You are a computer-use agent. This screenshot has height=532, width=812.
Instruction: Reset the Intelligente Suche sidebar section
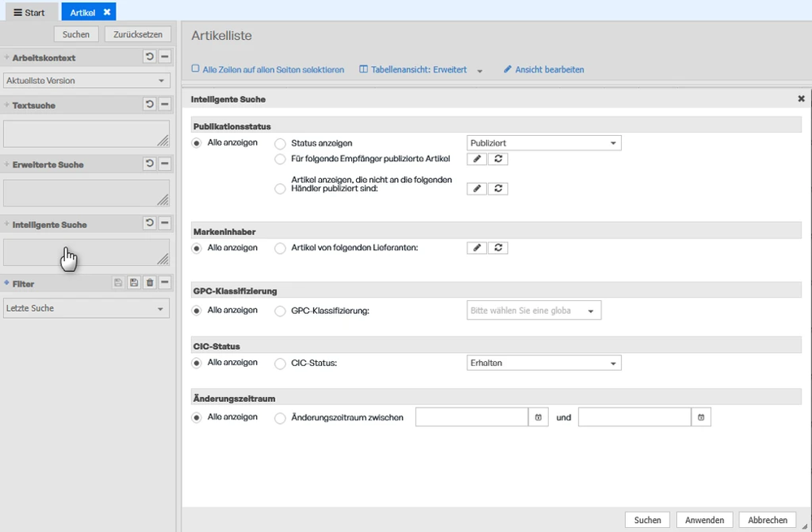point(150,223)
